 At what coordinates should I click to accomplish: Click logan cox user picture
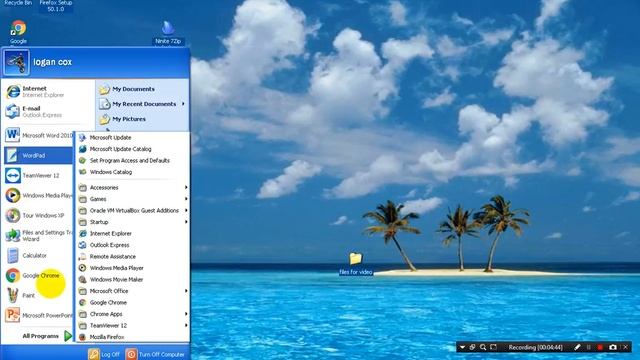pyautogui.click(x=16, y=62)
